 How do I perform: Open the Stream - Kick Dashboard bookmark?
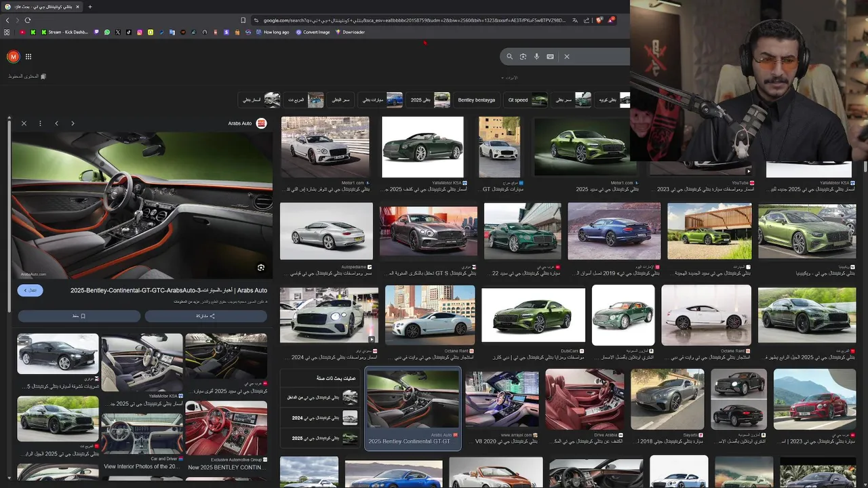tap(65, 32)
